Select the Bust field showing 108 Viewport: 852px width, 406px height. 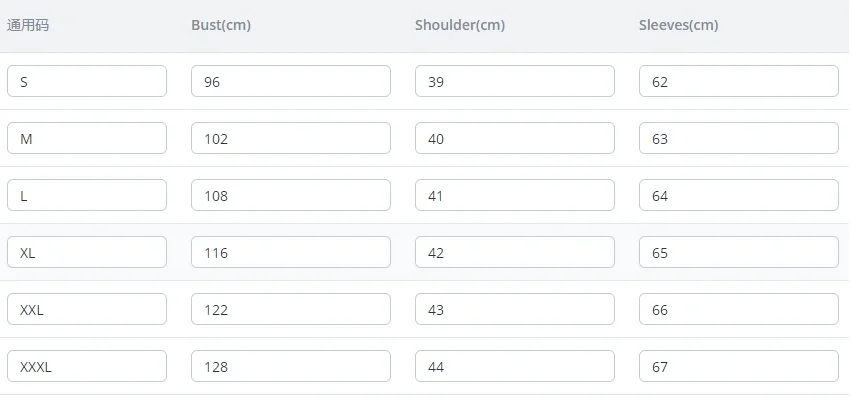coord(291,195)
